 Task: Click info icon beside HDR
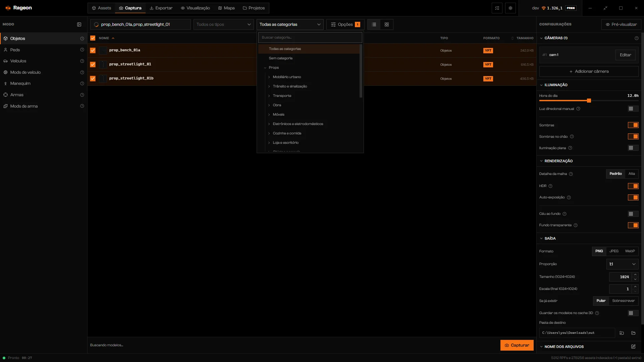tap(550, 186)
